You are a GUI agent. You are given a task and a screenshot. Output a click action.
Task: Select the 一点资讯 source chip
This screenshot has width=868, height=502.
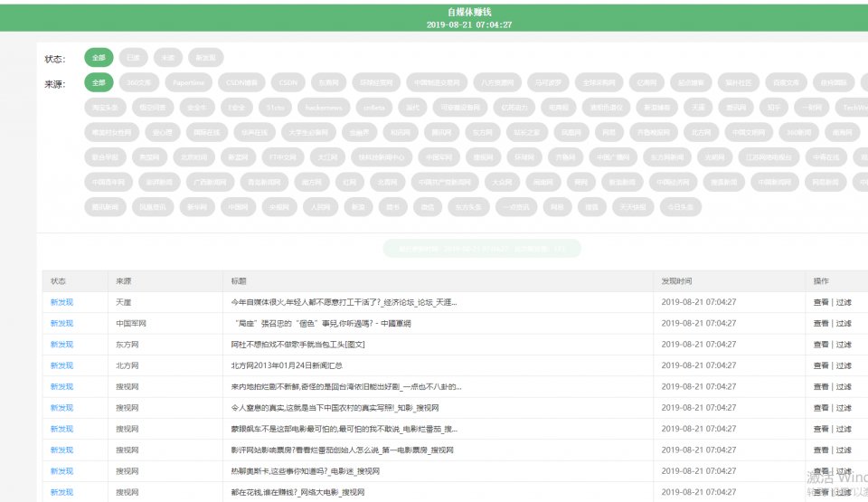516,207
